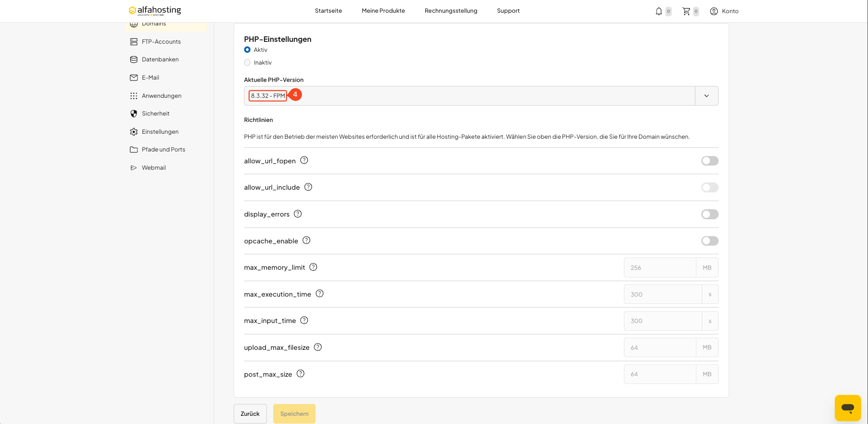Click the alfahosting logo
The width and height of the screenshot is (868, 424).
tap(155, 10)
